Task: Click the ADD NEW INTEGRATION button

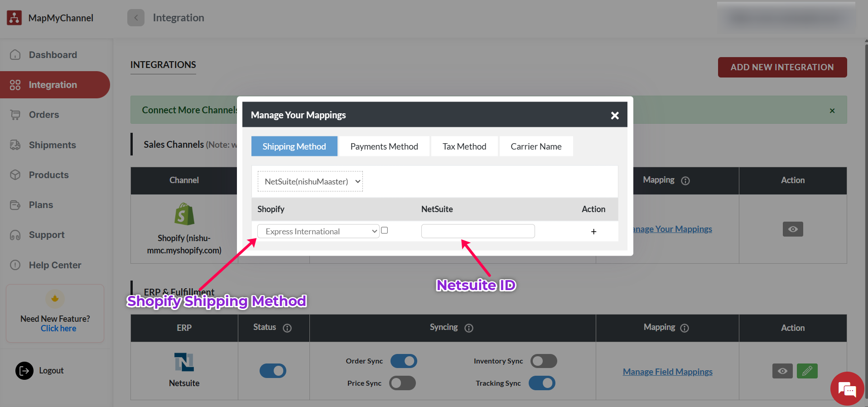Action: [x=782, y=67]
